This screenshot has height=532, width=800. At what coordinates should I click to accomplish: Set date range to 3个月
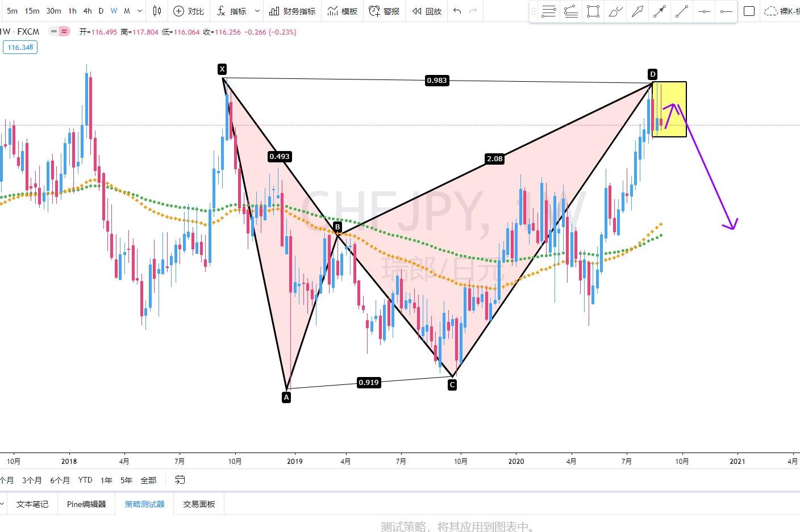tap(32, 480)
